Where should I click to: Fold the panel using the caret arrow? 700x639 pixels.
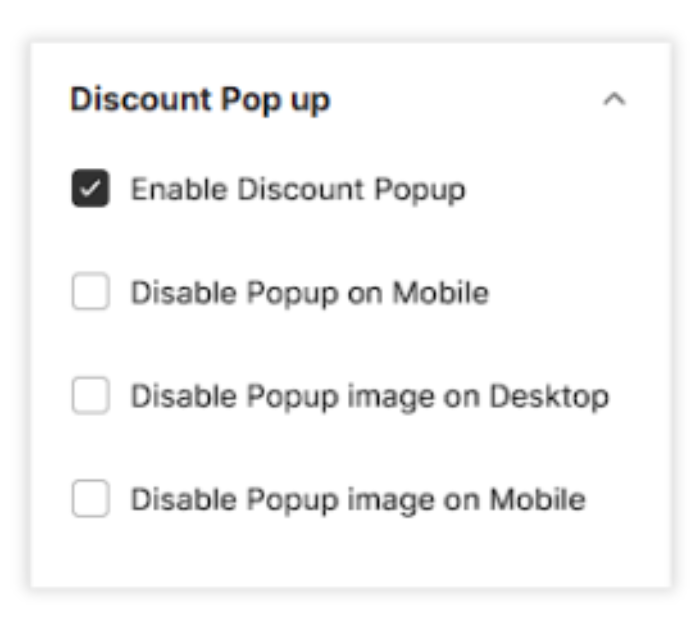[x=614, y=100]
